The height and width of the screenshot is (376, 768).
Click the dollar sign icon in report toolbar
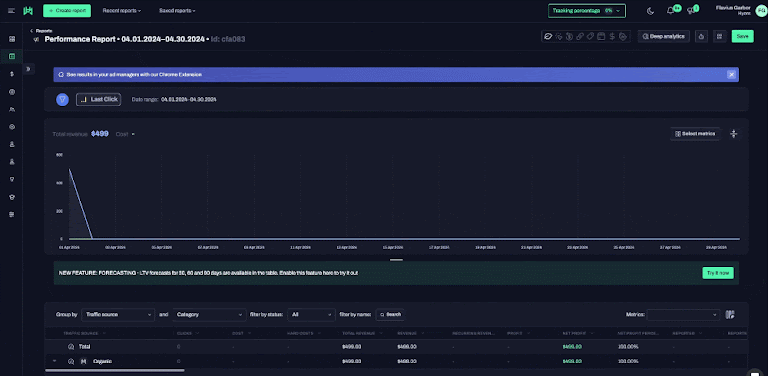pos(612,36)
